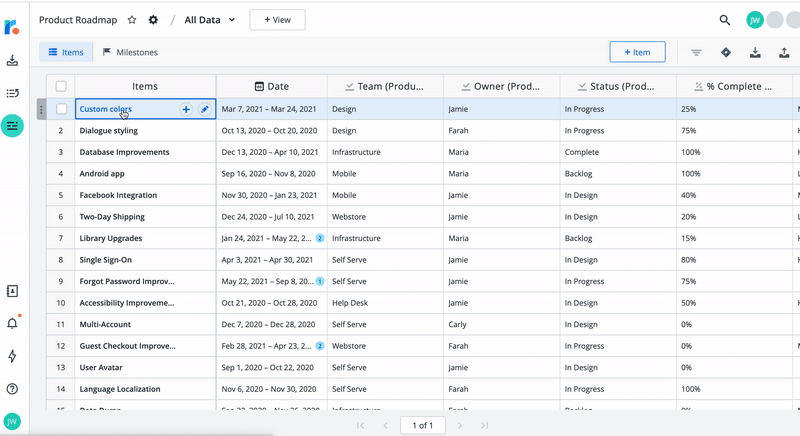Open the help question mark icon
Image resolution: width=800 pixels, height=436 pixels.
(x=12, y=389)
